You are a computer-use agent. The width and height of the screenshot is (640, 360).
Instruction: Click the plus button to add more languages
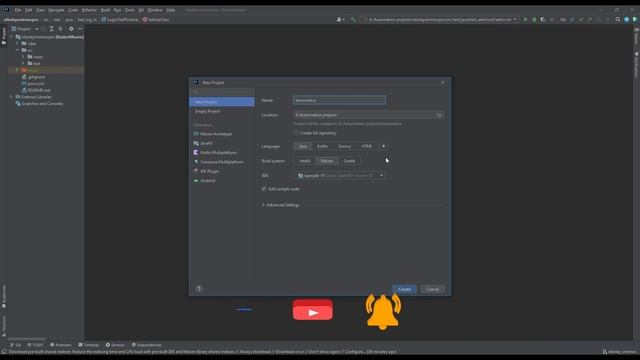pos(383,146)
